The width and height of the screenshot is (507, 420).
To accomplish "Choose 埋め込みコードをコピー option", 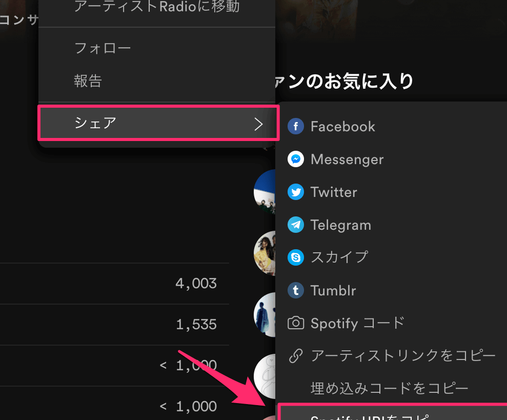I will pos(389,388).
